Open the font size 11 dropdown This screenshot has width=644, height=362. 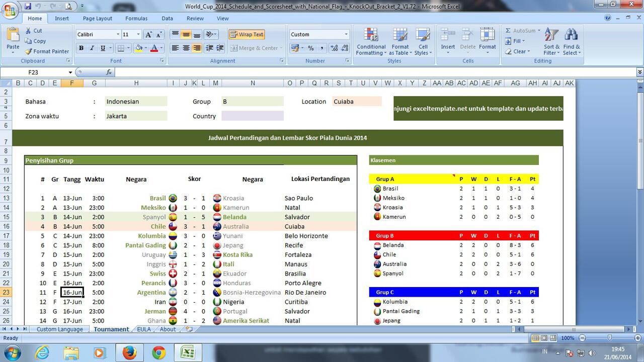138,35
